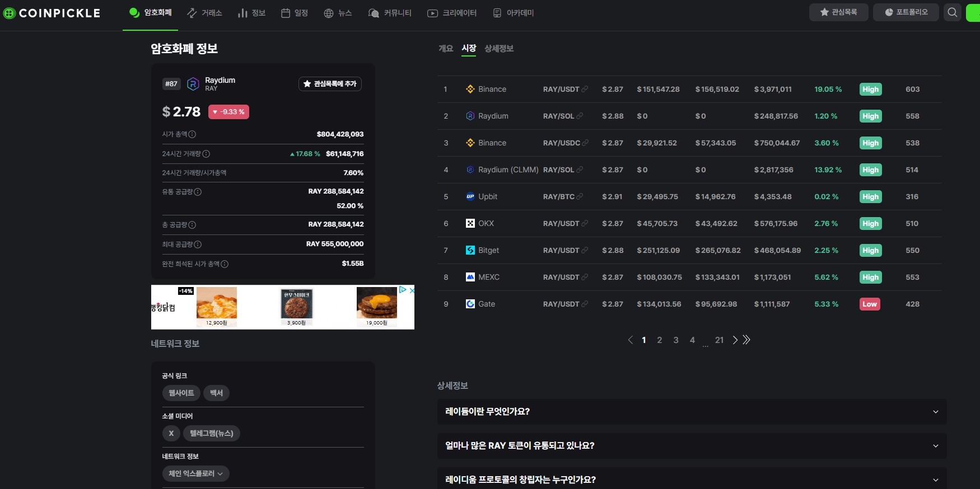Open 뉴스 nav menu
This screenshot has height=489, width=980.
pos(338,13)
